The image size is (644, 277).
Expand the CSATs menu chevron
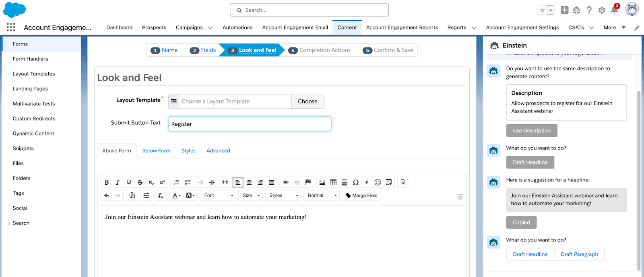coord(591,28)
